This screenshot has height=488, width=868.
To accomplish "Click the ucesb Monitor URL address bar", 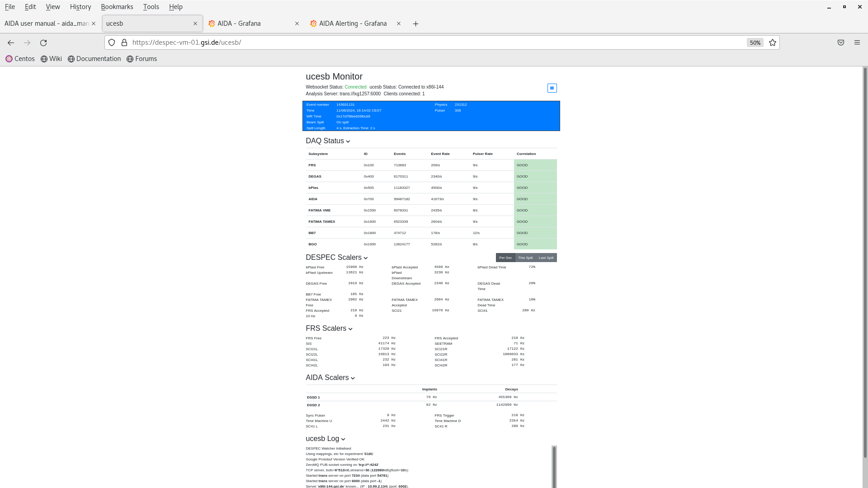I will 434,42.
